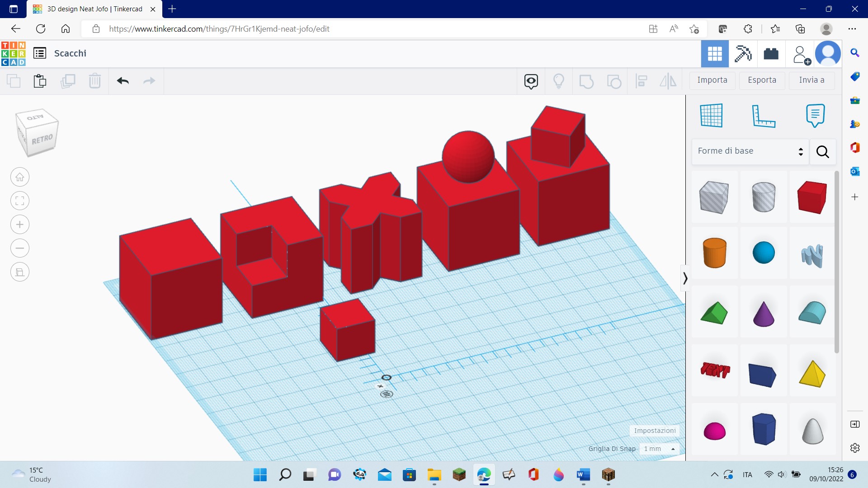Toggle the Workplane tool
The height and width of the screenshot is (488, 868).
[711, 116]
